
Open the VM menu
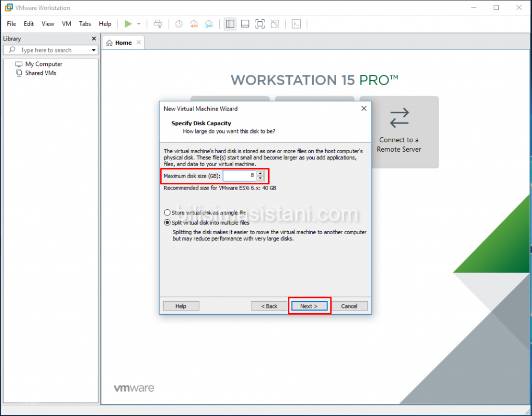click(x=66, y=24)
